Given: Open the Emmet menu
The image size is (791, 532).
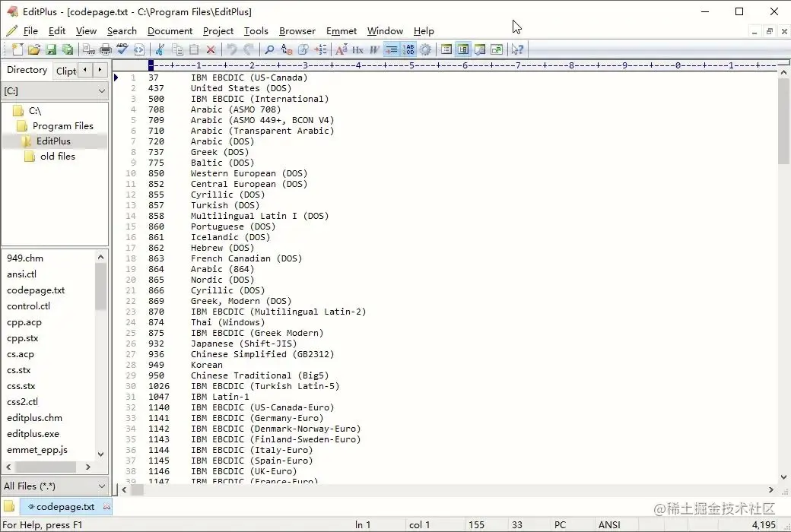Looking at the screenshot, I should [341, 30].
